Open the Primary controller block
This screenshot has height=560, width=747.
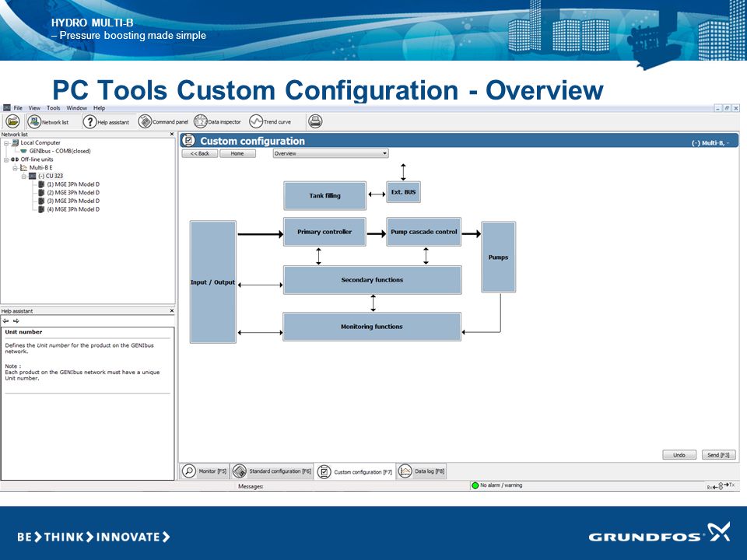[324, 232]
